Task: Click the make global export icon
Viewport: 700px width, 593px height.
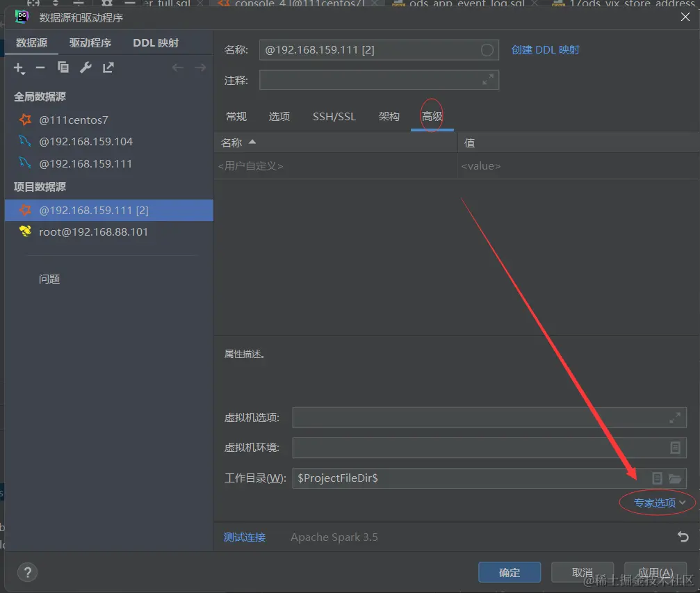Action: (108, 67)
